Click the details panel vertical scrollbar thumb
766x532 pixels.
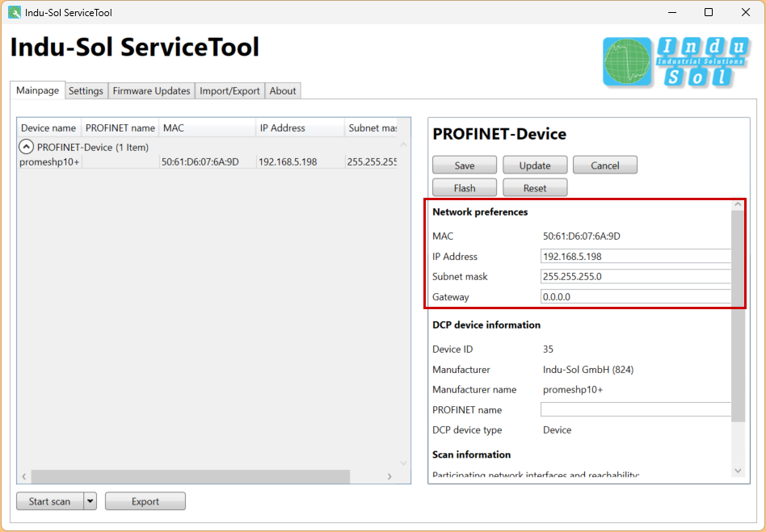(739, 316)
